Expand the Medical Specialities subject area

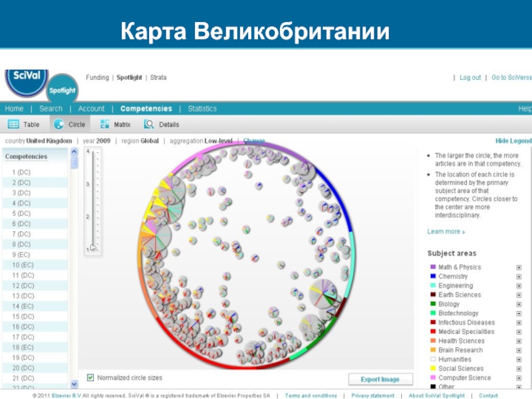519,332
